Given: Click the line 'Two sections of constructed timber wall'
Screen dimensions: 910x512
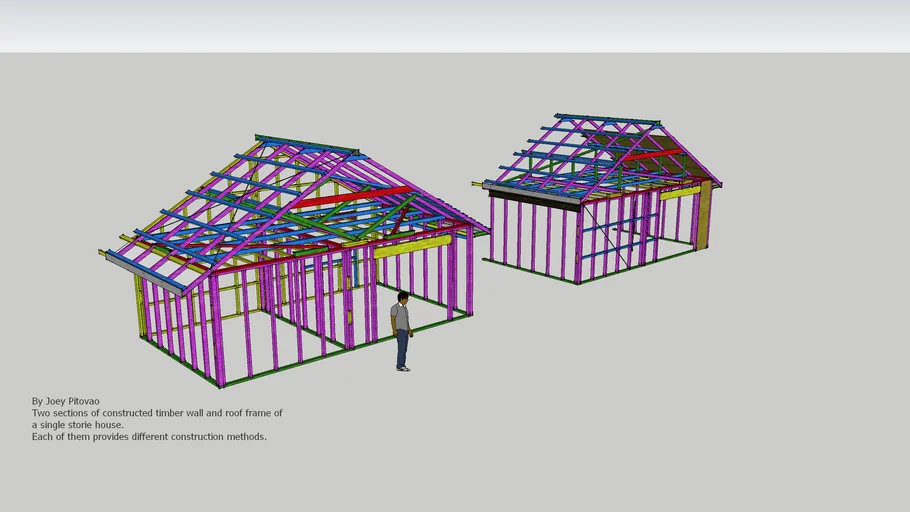Looking at the screenshot, I should click(157, 413).
